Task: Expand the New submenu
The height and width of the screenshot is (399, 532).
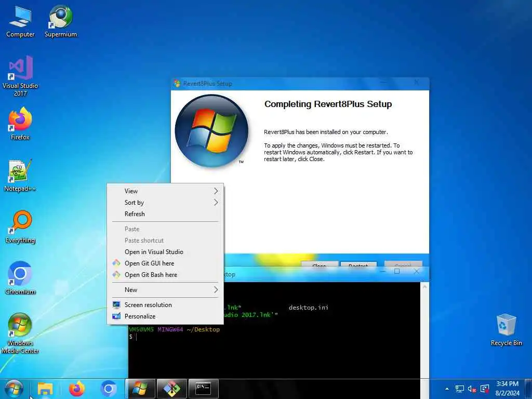Action: pyautogui.click(x=165, y=290)
